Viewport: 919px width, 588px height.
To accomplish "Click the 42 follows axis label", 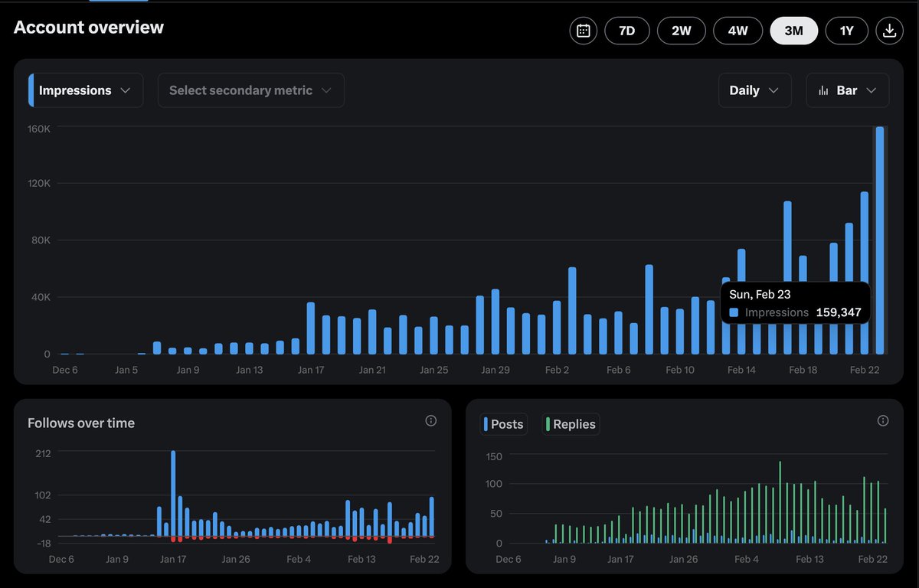I will point(44,519).
